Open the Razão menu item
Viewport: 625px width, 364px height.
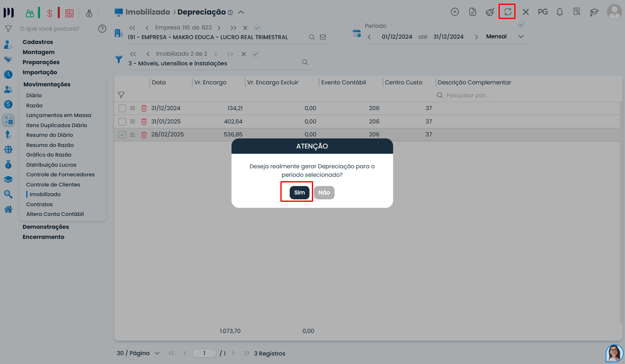click(x=34, y=105)
